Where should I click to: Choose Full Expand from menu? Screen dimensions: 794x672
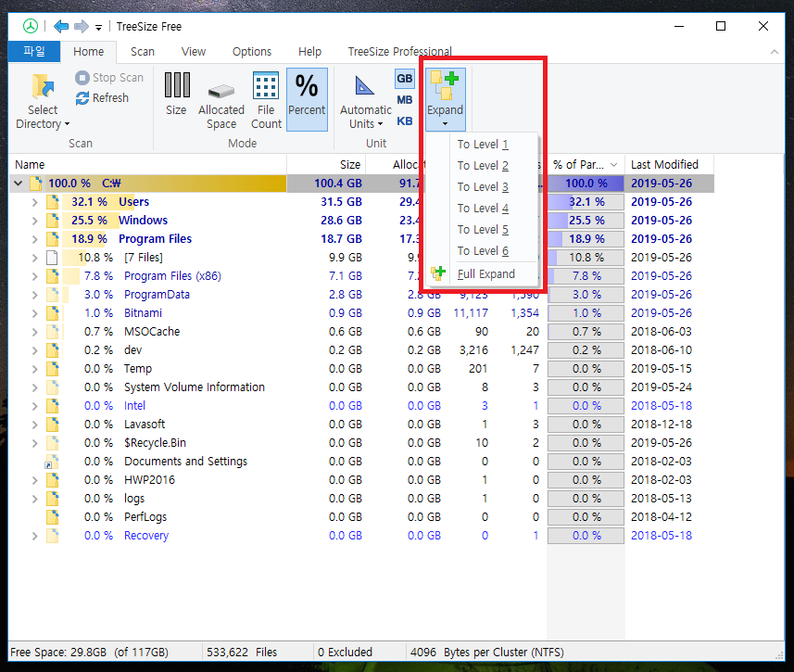(x=483, y=274)
